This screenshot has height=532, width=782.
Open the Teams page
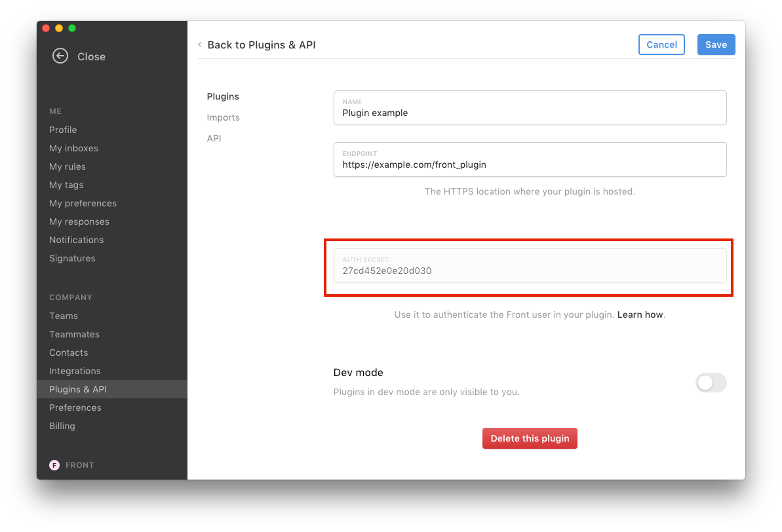tap(64, 316)
